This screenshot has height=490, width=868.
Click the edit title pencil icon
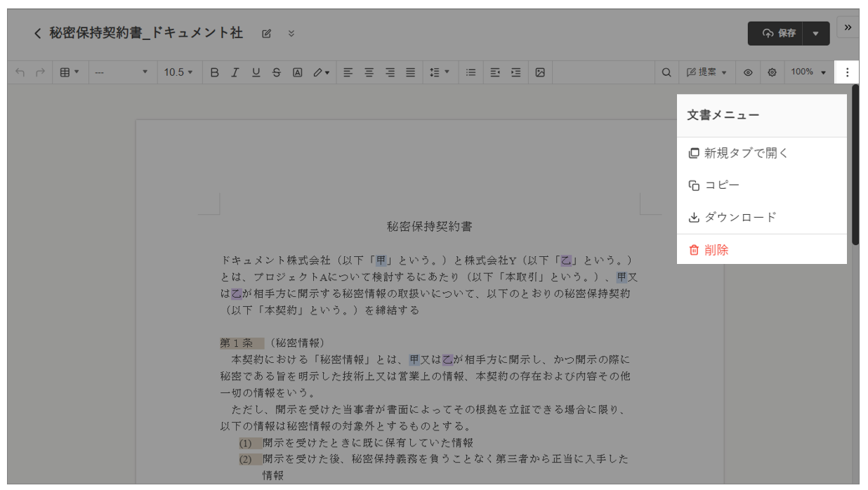(x=267, y=34)
